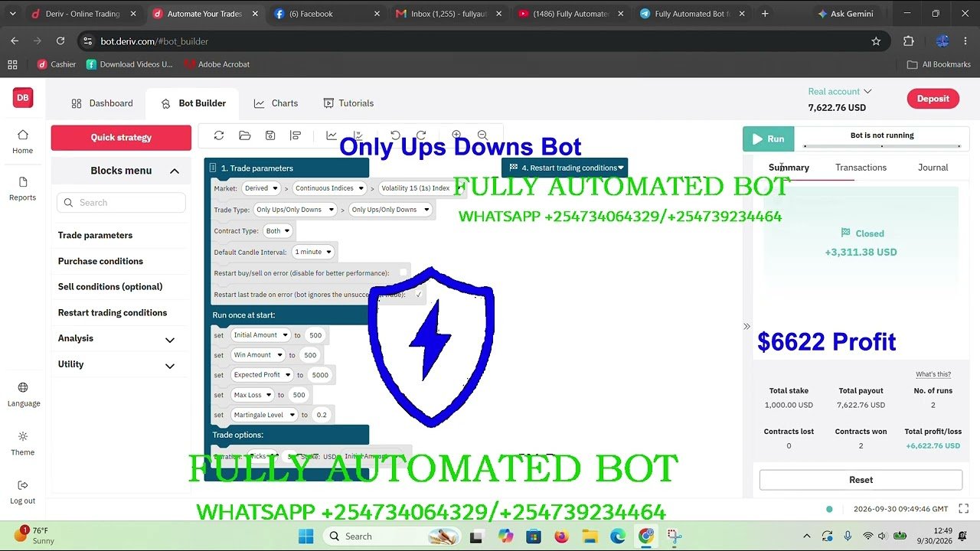
Task: Open the Real account switcher dropdown
Action: pos(840,91)
